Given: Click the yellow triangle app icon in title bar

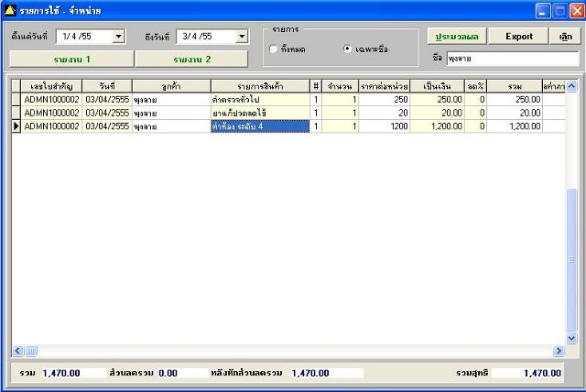Looking at the screenshot, I should click(x=10, y=10).
